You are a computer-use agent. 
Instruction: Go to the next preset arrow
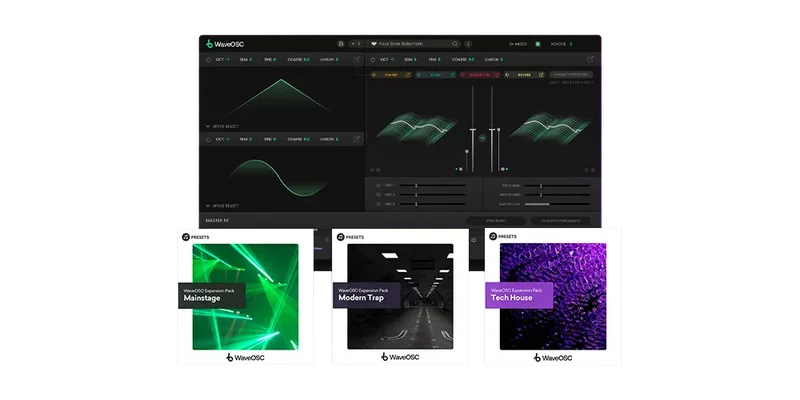point(359,44)
